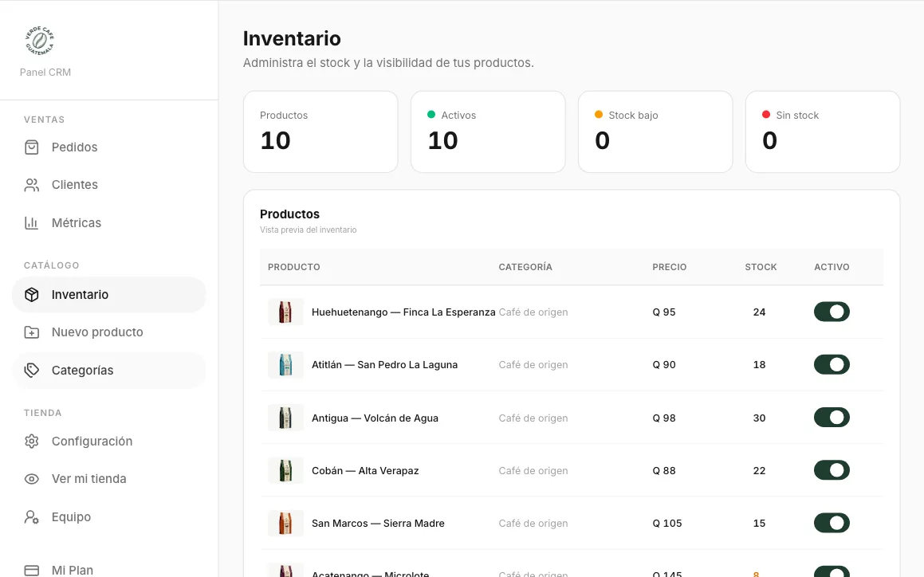Disable San Marcos — Sierra Madre toggle

coord(832,523)
